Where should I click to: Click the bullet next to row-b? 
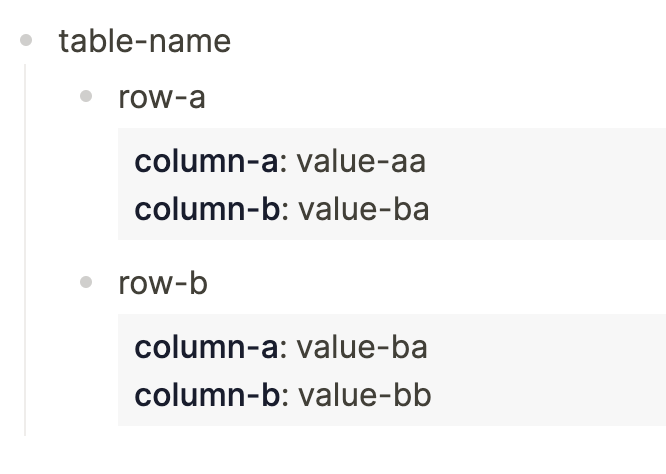pyautogui.click(x=86, y=282)
